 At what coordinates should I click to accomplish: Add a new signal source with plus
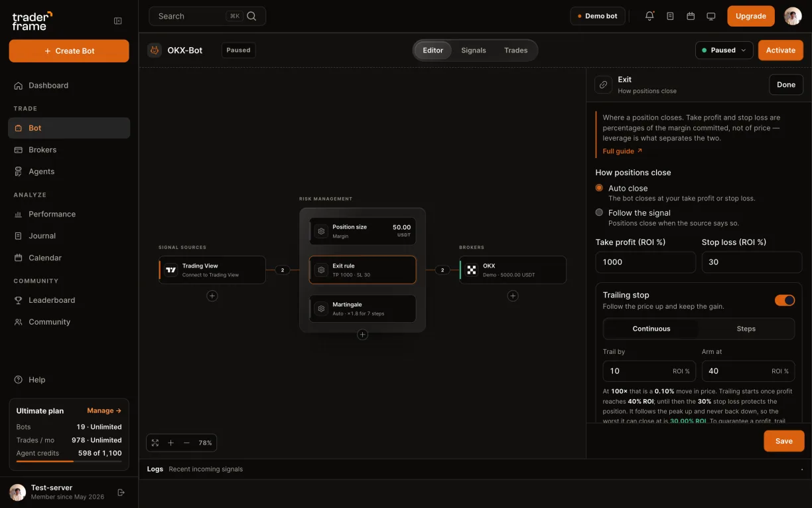tap(212, 296)
